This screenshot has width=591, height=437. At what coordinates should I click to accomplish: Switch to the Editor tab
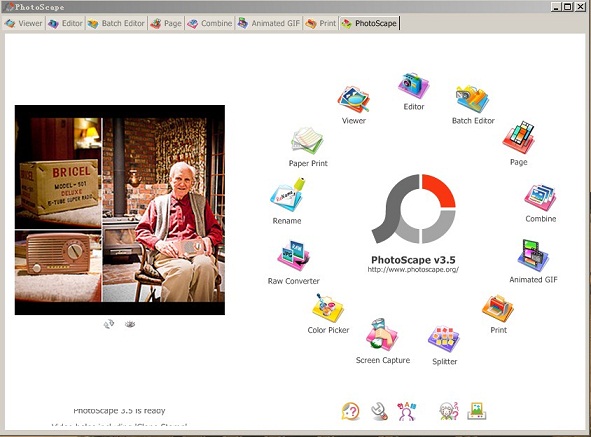[65, 23]
